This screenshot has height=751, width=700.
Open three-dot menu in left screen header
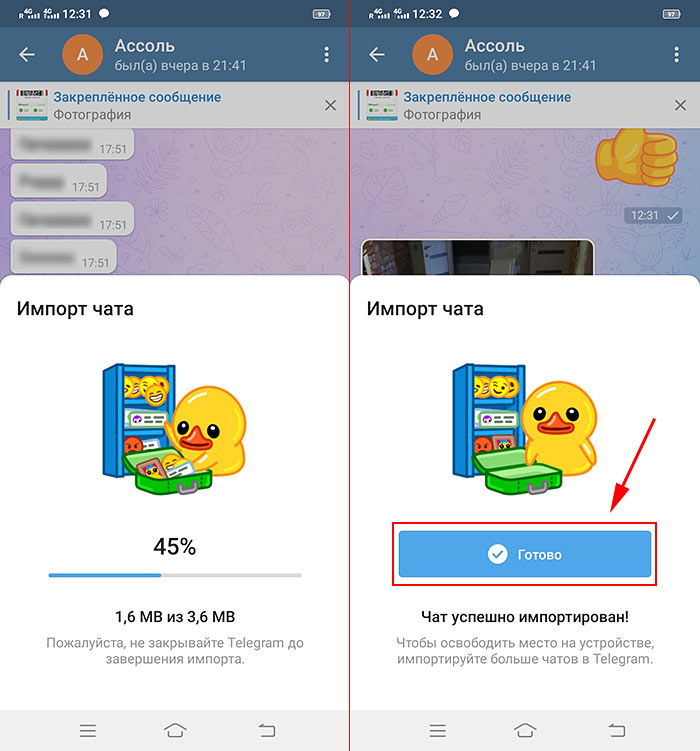(327, 55)
